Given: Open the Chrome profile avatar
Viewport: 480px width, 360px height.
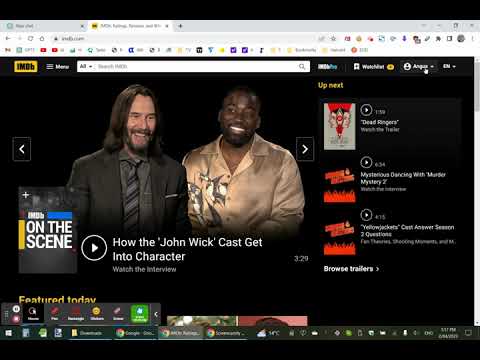Looking at the screenshot, I should point(461,38).
